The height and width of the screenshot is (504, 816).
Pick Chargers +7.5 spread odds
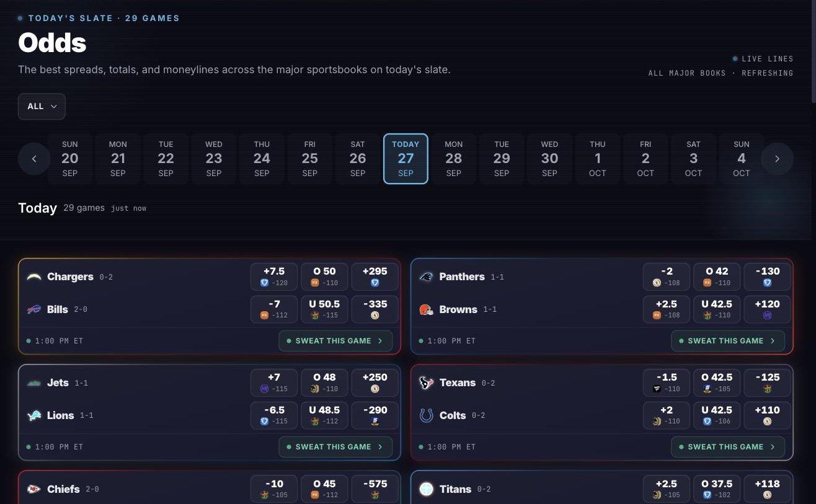point(274,276)
